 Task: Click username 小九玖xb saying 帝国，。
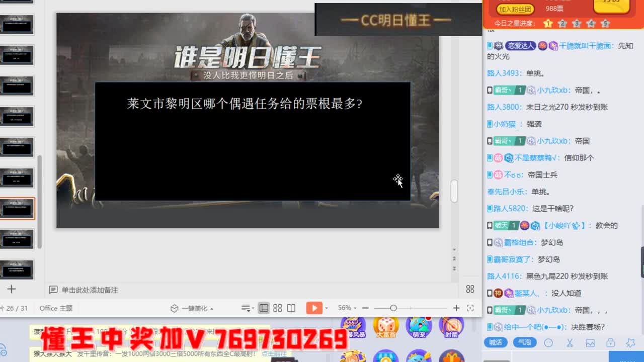point(553,90)
